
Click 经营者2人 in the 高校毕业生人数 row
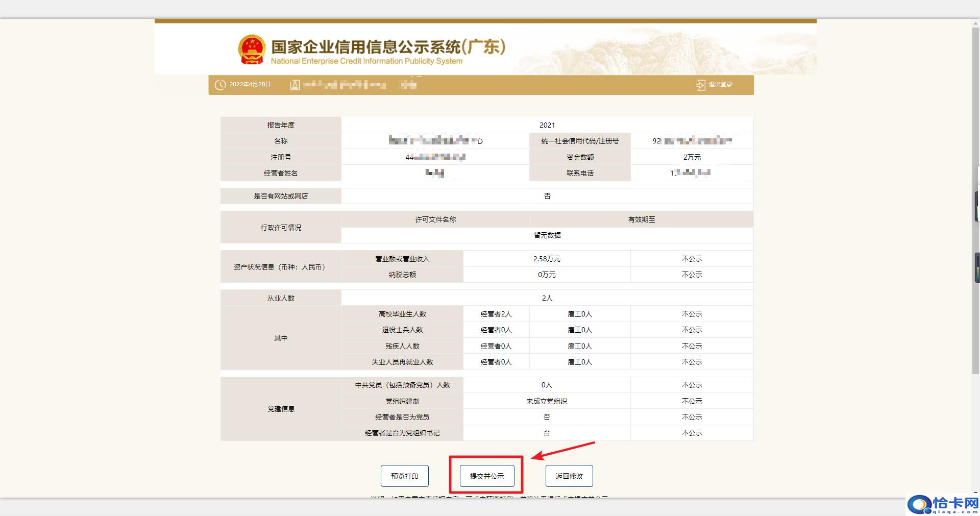(497, 313)
